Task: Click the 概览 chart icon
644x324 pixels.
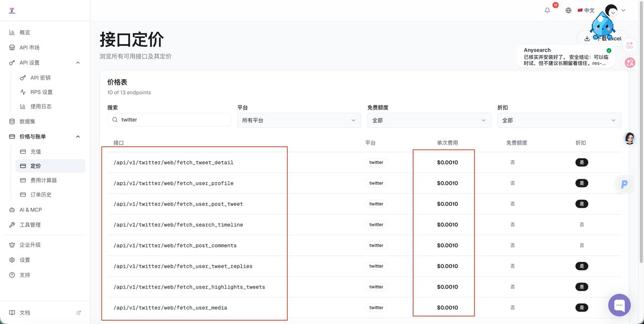Action: [x=12, y=32]
